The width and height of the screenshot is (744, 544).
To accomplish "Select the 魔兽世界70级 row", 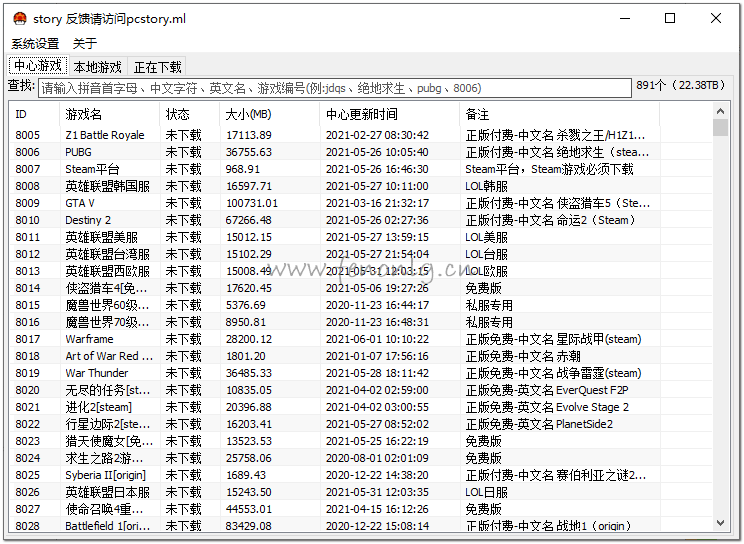I will pos(361,322).
